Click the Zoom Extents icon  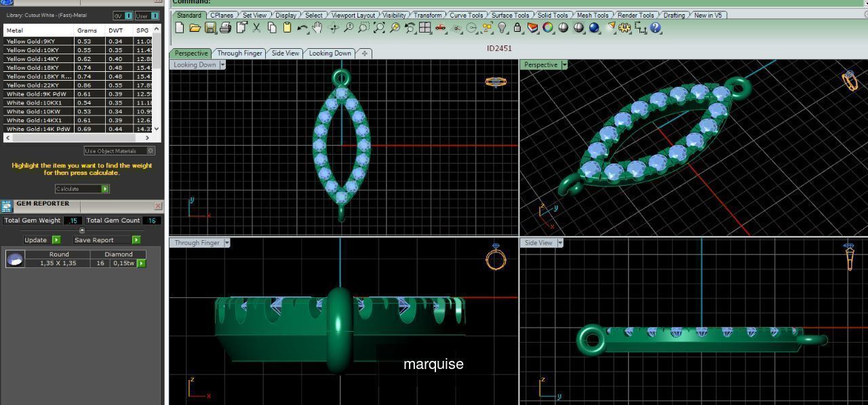click(379, 28)
